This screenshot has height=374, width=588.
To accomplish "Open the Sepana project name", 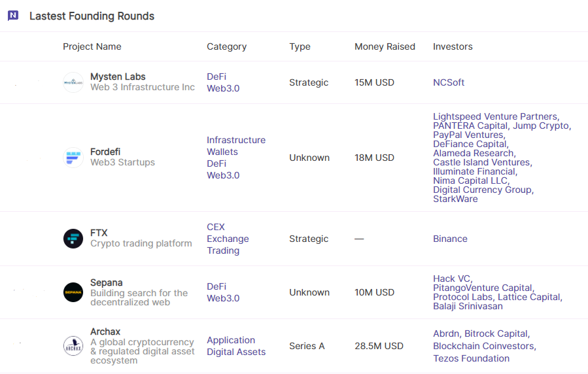I will tap(107, 282).
